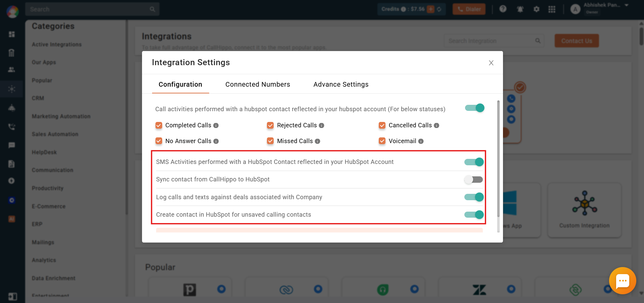Select HelpDesk category
Image resolution: width=644 pixels, height=303 pixels.
(x=44, y=152)
